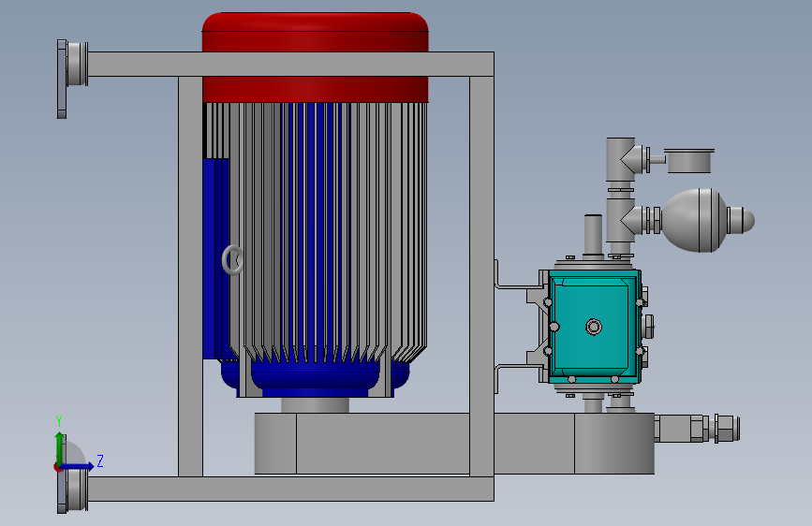This screenshot has height=526, width=812.
Task: Select the right vertical frame post
Action: [481, 276]
